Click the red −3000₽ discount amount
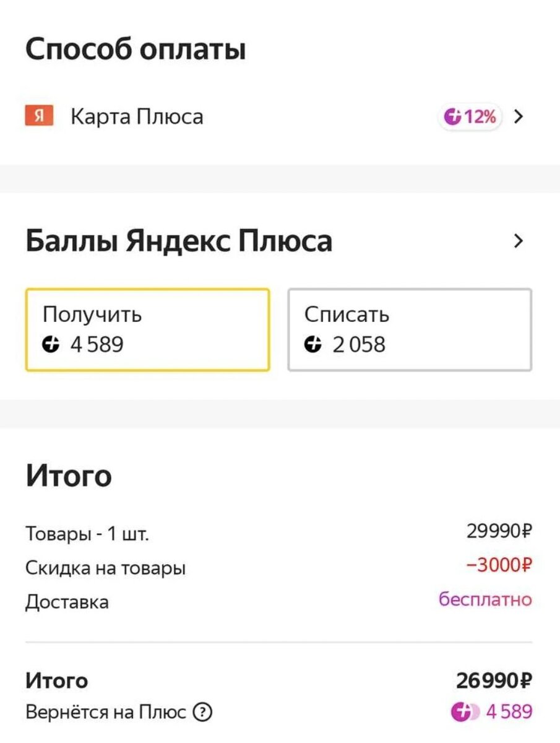This screenshot has height=743, width=560. click(x=499, y=565)
